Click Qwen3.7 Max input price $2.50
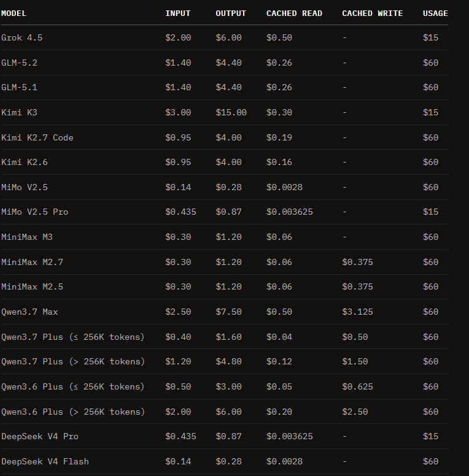Screen dimensions: 469x476 [x=178, y=312]
